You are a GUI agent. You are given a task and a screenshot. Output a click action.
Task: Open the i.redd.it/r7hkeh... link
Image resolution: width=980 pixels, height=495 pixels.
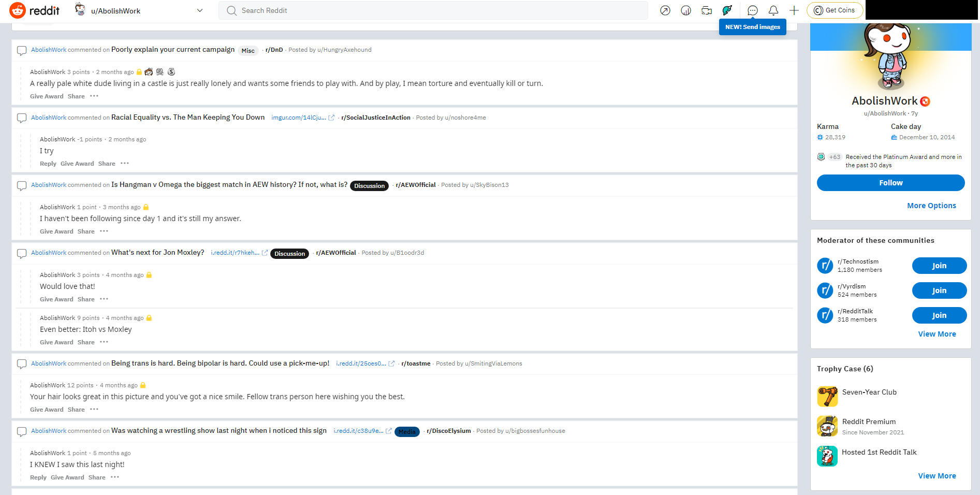coord(239,253)
